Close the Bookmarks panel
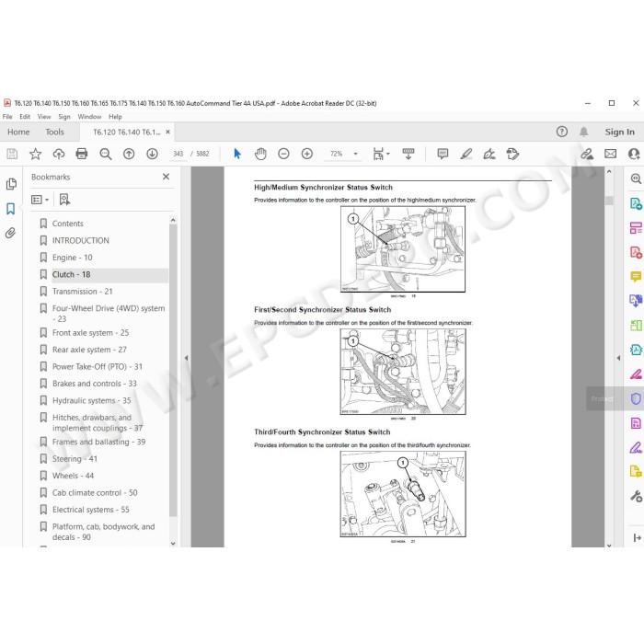This screenshot has height=644, width=644. (166, 177)
